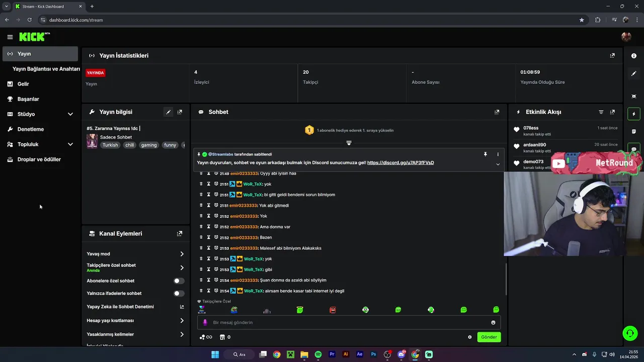
Task: Open Yasaklanmış kelimeler settings
Action: point(136,334)
